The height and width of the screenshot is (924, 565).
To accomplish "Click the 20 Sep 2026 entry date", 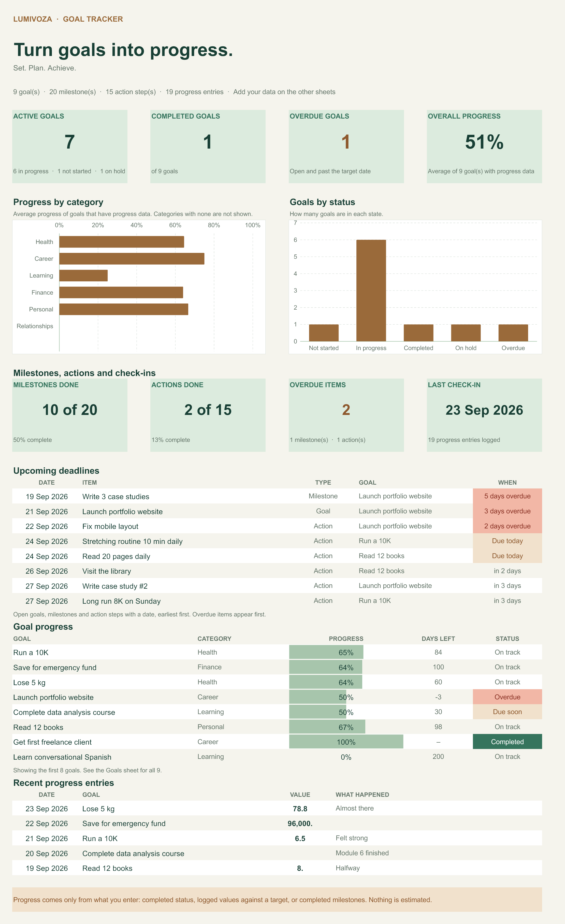I will pos(47,854).
